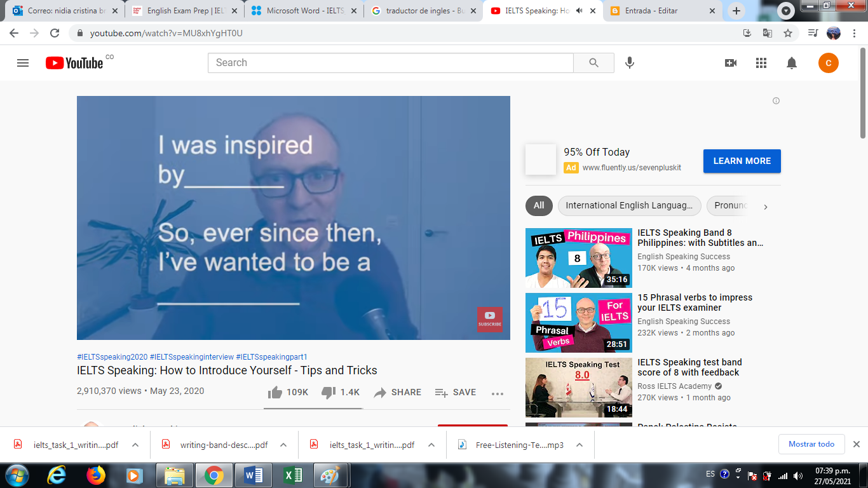The width and height of the screenshot is (868, 488).
Task: Click LEARN MORE ad button
Action: [742, 161]
